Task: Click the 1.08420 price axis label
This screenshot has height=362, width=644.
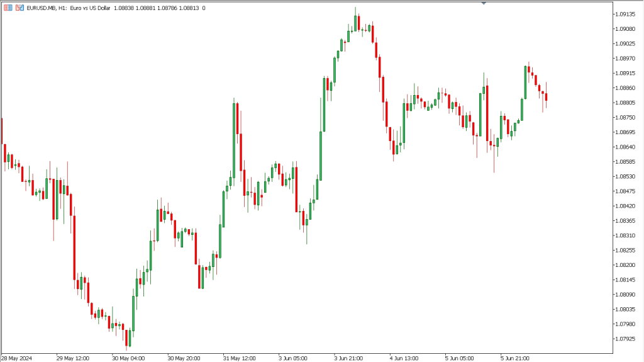Action: (625, 206)
